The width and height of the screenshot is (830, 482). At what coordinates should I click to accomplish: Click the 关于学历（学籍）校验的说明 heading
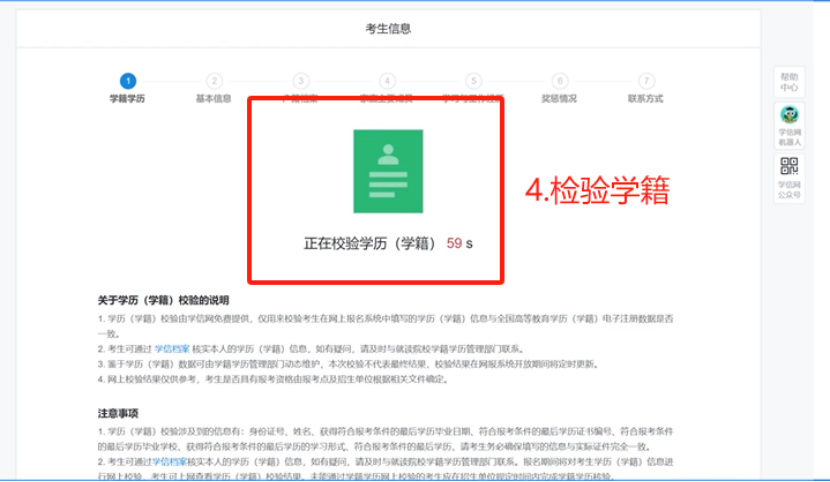point(163,301)
